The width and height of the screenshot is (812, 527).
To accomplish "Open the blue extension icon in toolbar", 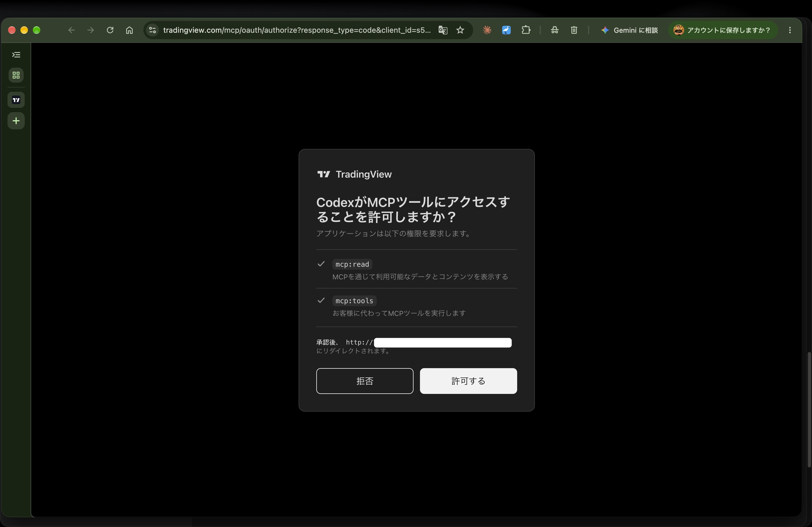I will click(x=506, y=30).
